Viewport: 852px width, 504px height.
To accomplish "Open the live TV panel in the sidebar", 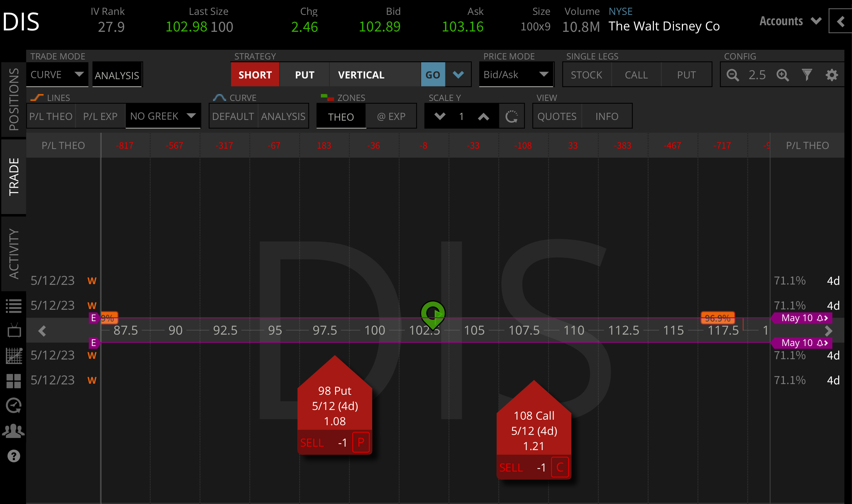I will tap(14, 330).
